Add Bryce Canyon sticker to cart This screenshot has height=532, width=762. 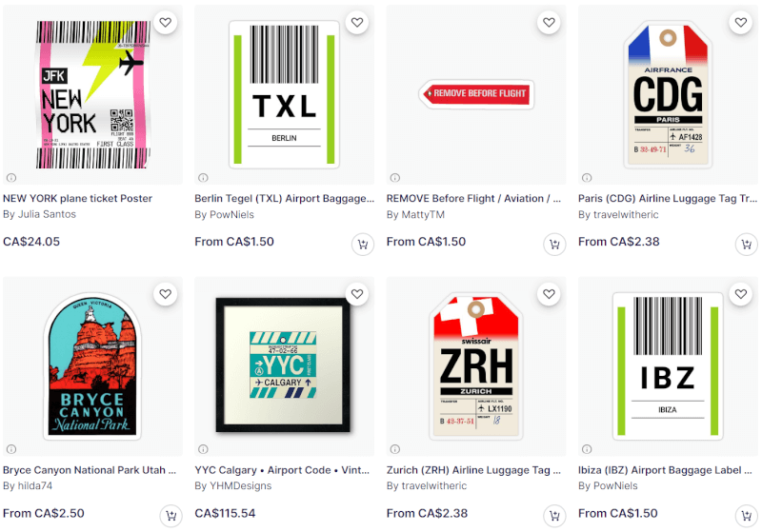(171, 516)
